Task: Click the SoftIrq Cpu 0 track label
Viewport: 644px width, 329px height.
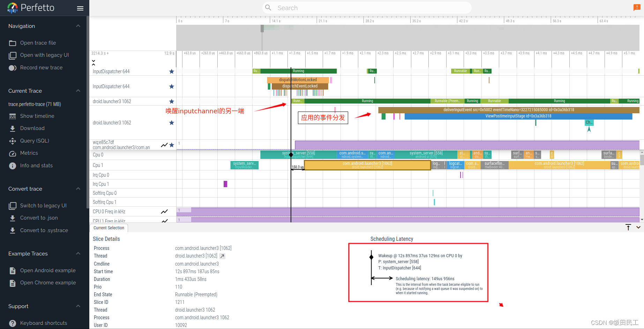Action: pyautogui.click(x=105, y=193)
